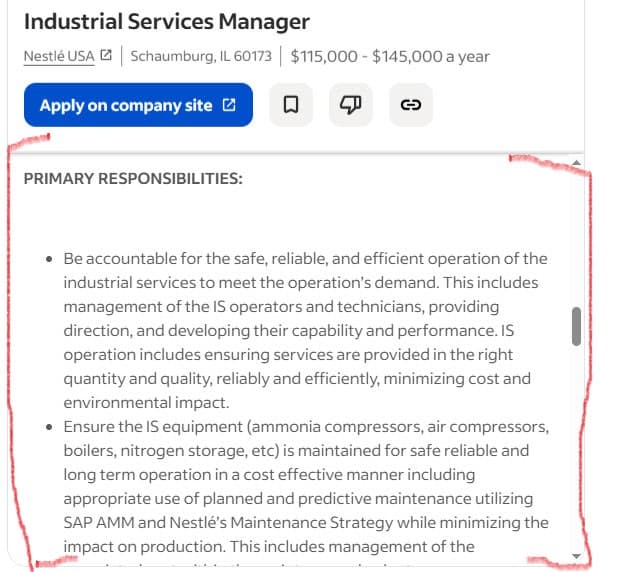Image resolution: width=632 pixels, height=572 pixels.
Task: Click the 'environmental impact.' text line
Action: pyautogui.click(x=146, y=402)
